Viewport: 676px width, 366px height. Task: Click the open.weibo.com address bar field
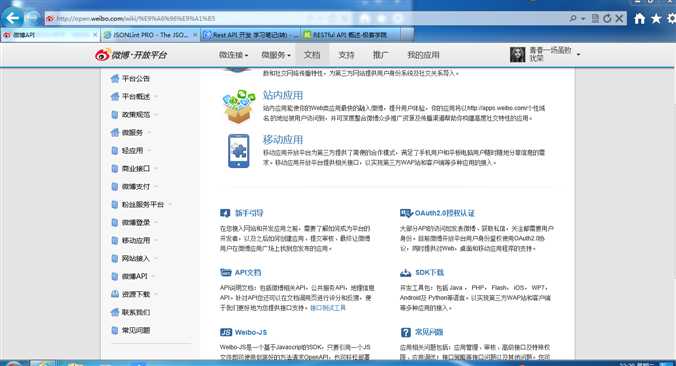[x=302, y=19]
